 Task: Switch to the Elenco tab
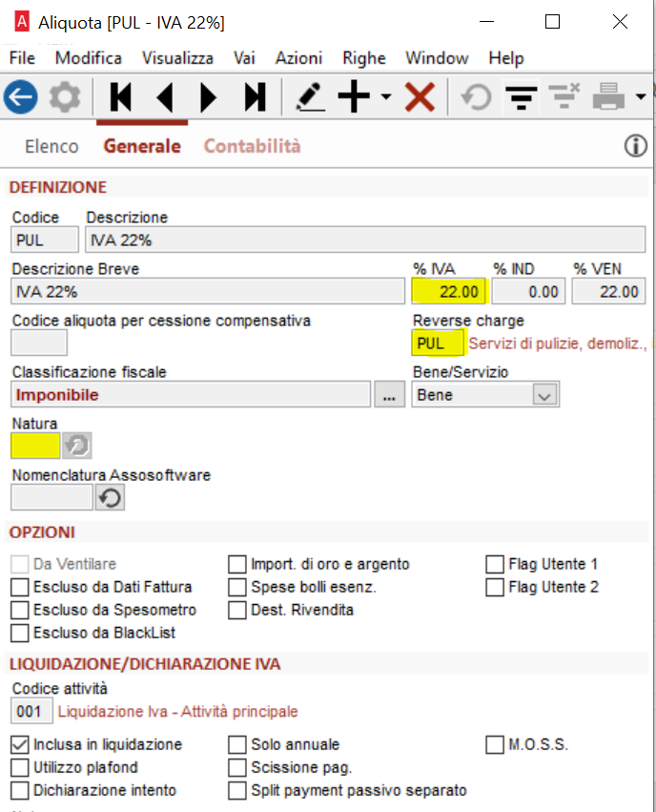51,147
